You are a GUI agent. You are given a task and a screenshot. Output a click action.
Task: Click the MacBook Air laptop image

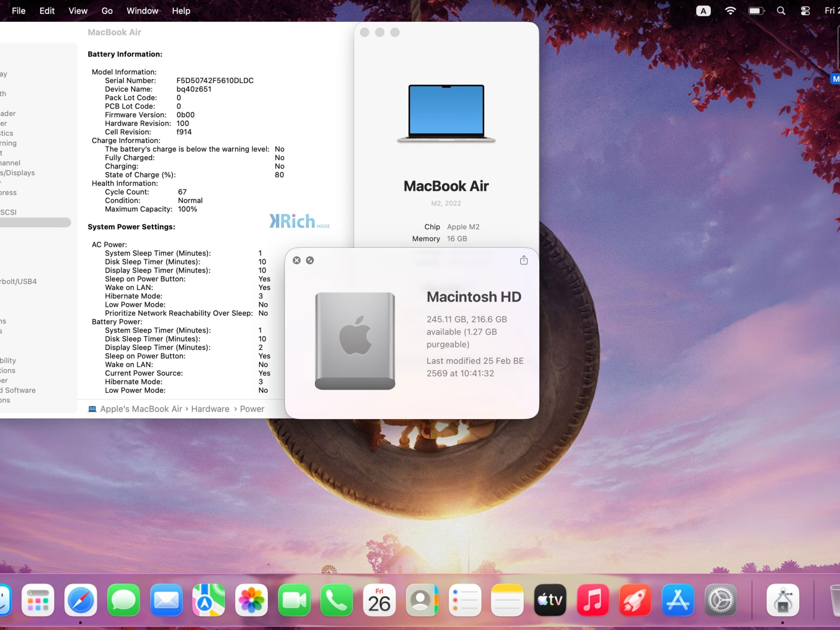[446, 113]
